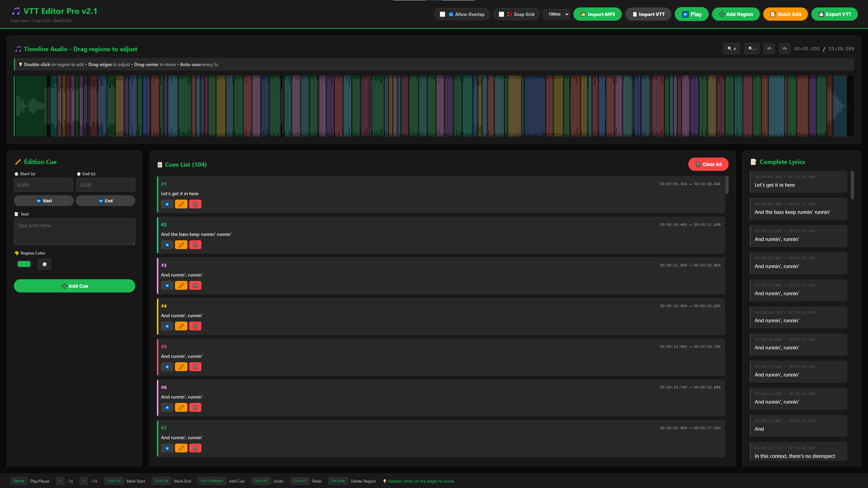This screenshot has width=868, height=488.
Task: Delete cue #3 with the trash icon
Action: point(195,285)
